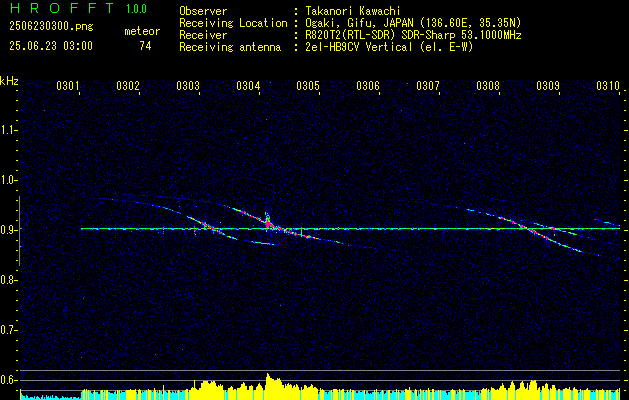Click the 1.1 kHz frequency axis label
Viewport: 629px width, 400px height.
pyautogui.click(x=8, y=130)
